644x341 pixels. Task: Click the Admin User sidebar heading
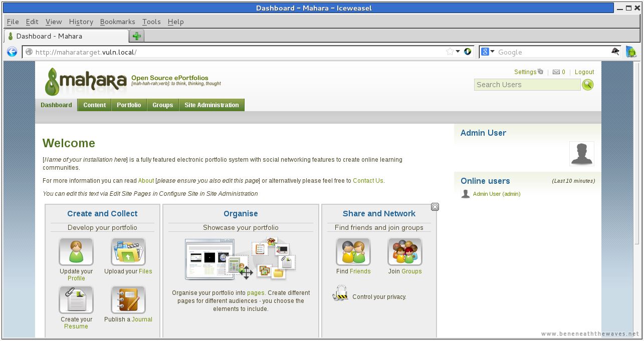[x=483, y=133]
